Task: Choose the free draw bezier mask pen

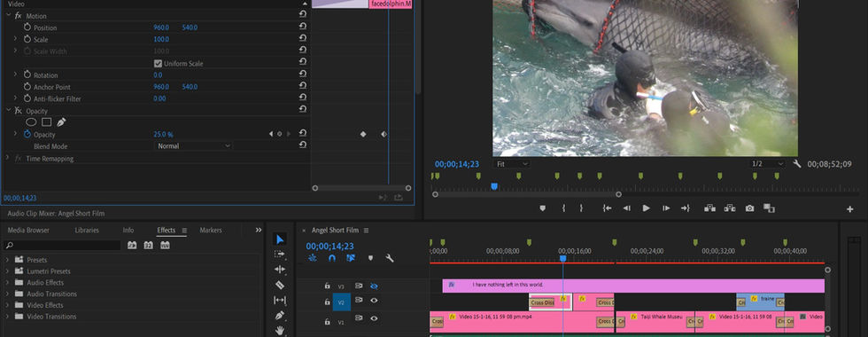Action: (x=61, y=122)
